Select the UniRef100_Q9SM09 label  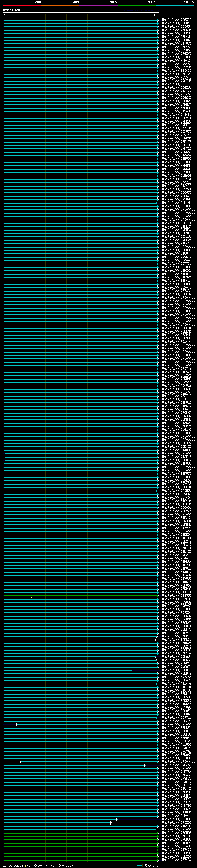pyautogui.click(x=176, y=50)
